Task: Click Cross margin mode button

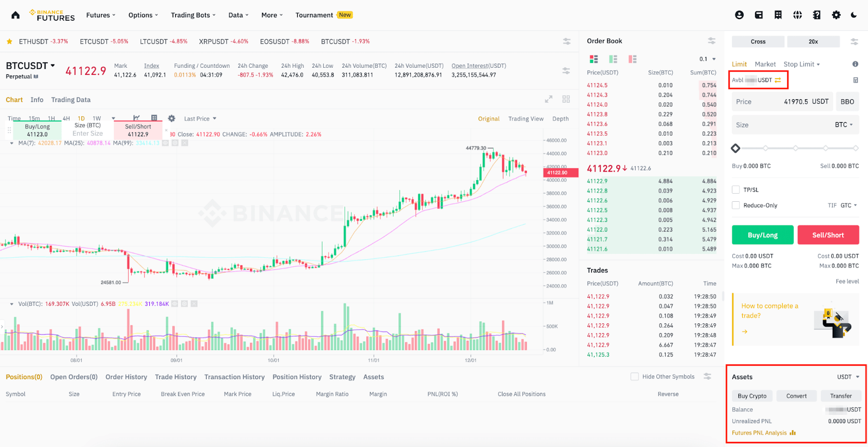Action: pyautogui.click(x=758, y=41)
